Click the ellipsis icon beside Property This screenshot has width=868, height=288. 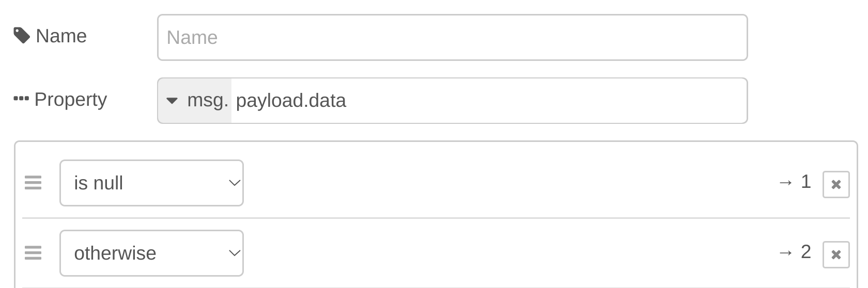[21, 99]
